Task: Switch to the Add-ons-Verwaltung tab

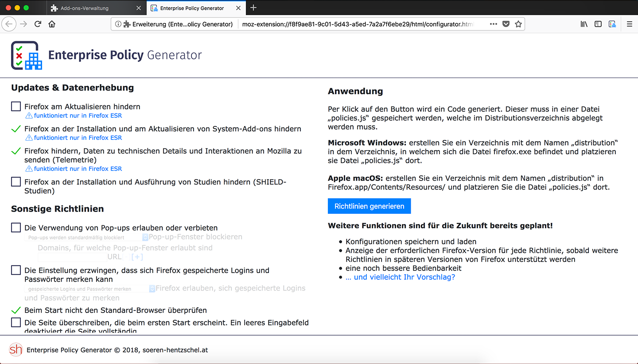Action: pyautogui.click(x=97, y=8)
